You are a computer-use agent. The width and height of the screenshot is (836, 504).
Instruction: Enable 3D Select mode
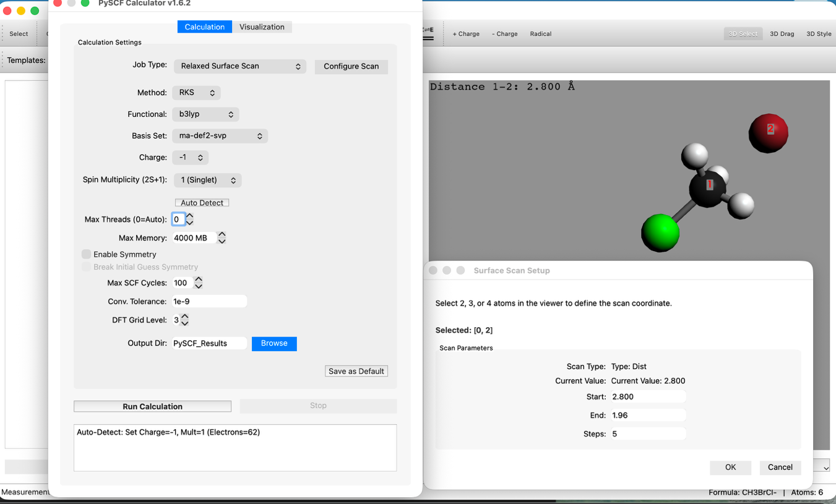point(743,34)
